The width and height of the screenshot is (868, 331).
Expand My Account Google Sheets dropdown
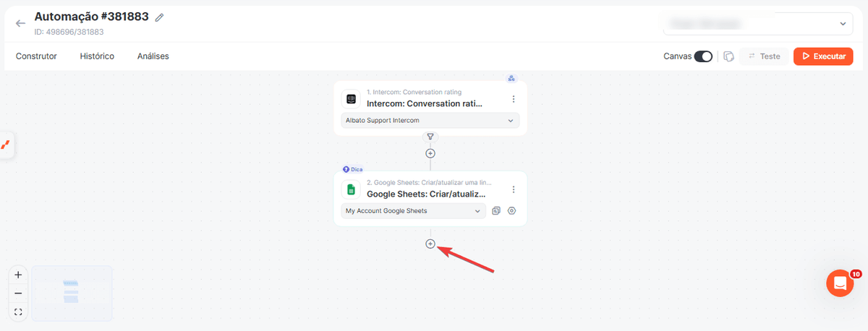pyautogui.click(x=413, y=211)
